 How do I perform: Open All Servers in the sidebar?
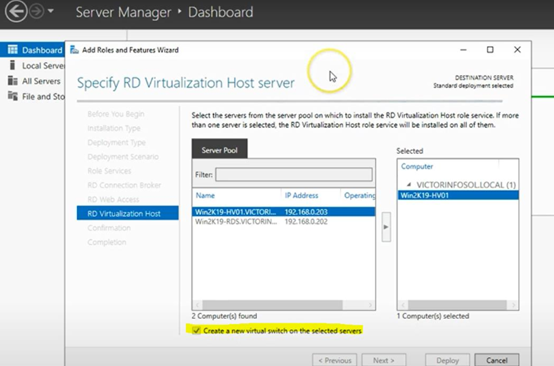[x=33, y=81]
